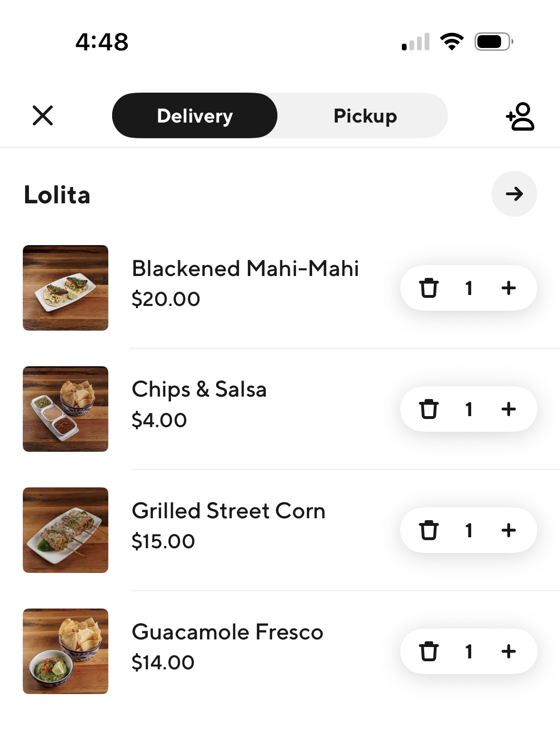Open Blackened Mahi-Mahi item photo
Screen dimensions: 560x733
pos(66,288)
